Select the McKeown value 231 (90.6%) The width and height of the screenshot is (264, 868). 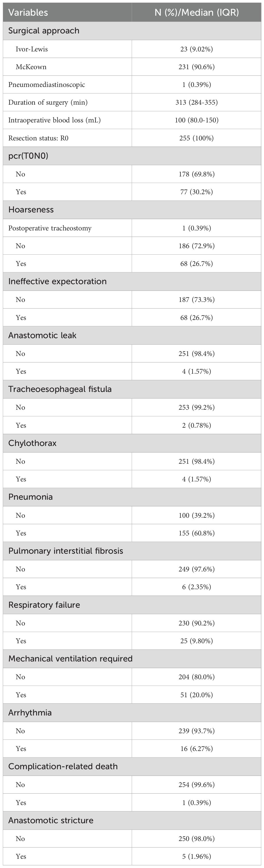(x=196, y=67)
